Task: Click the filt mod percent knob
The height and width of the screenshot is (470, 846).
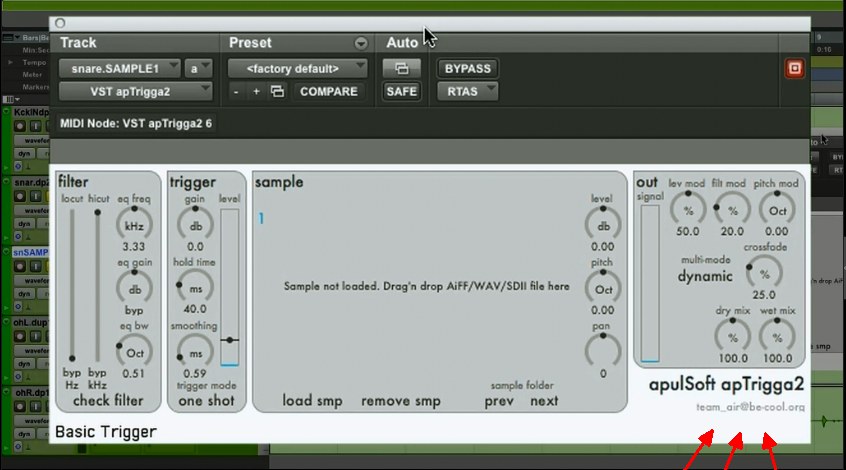Action: [732, 209]
